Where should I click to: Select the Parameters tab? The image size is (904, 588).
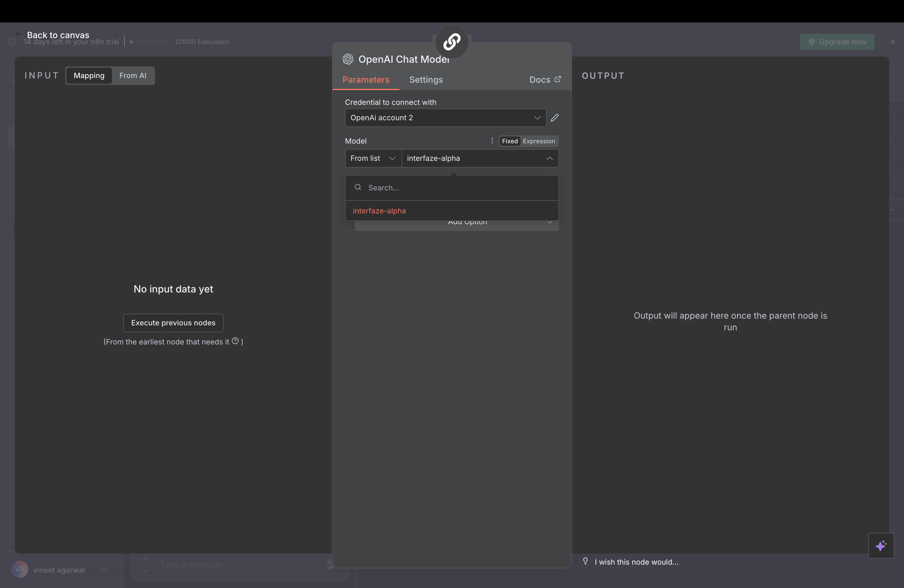(x=365, y=80)
